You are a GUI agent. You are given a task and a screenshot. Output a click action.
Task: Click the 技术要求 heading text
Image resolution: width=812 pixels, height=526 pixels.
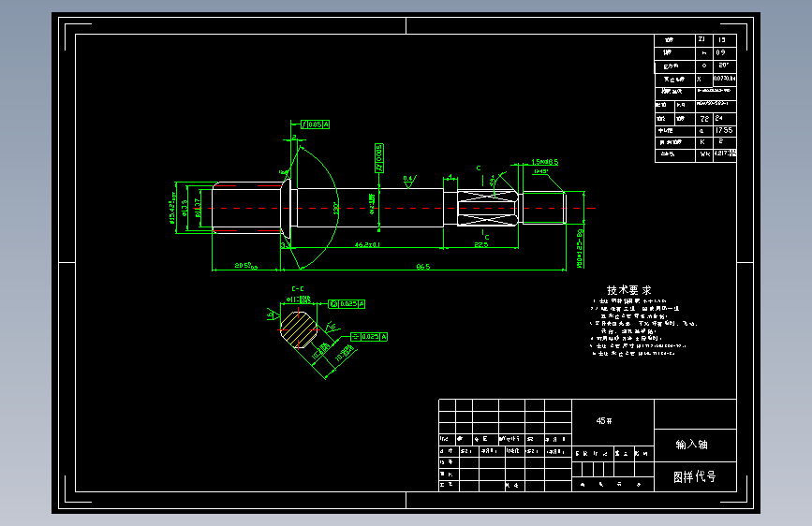[628, 290]
